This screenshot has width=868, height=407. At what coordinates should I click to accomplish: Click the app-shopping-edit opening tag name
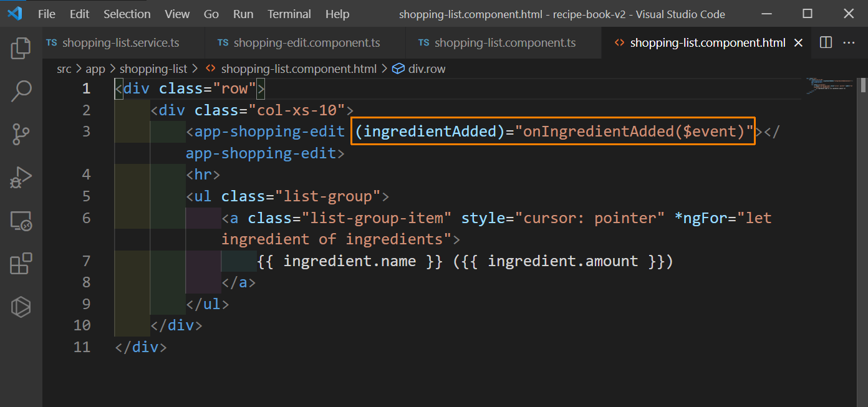(270, 132)
